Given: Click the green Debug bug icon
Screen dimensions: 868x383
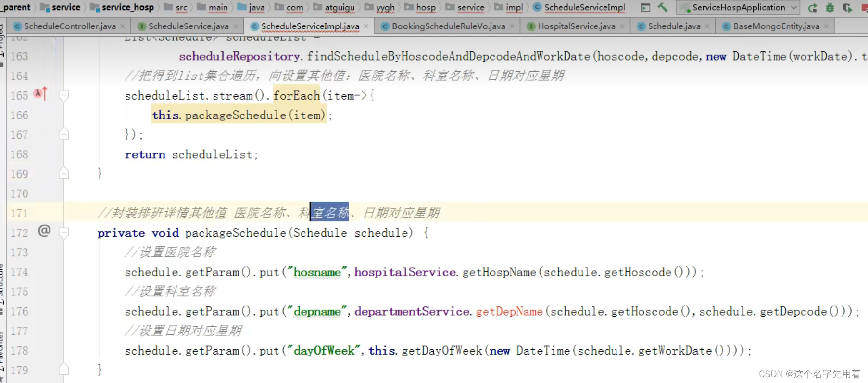Looking at the screenshot, I should (830, 8).
